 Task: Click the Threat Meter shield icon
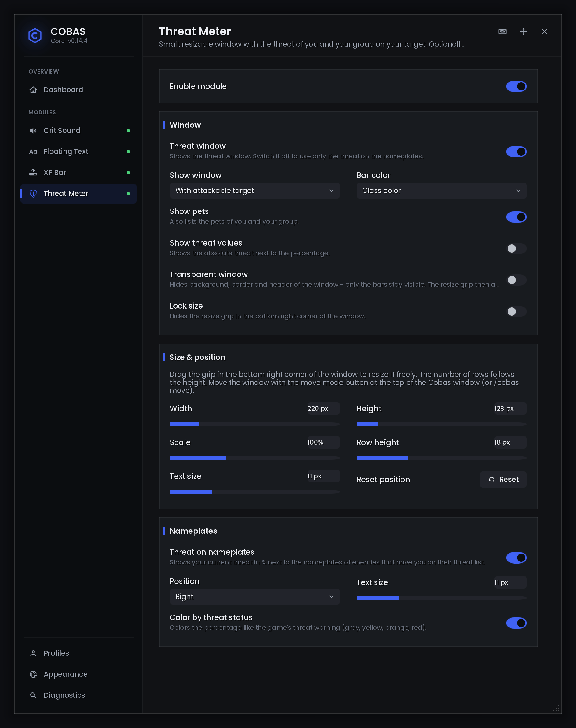(x=33, y=194)
